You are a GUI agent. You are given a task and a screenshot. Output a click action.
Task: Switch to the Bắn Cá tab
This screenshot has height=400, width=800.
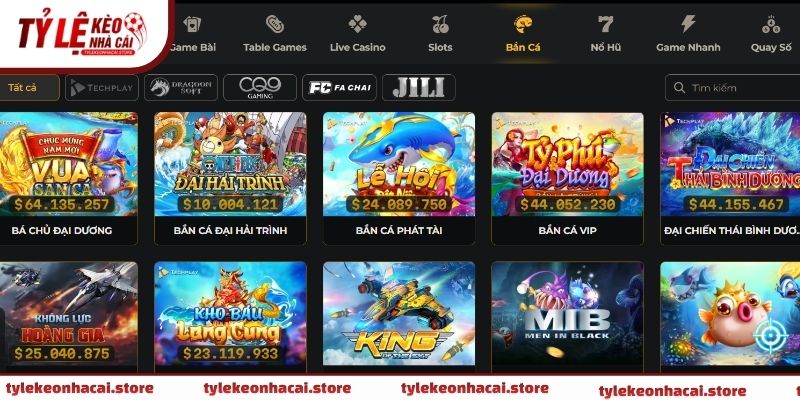[523, 34]
